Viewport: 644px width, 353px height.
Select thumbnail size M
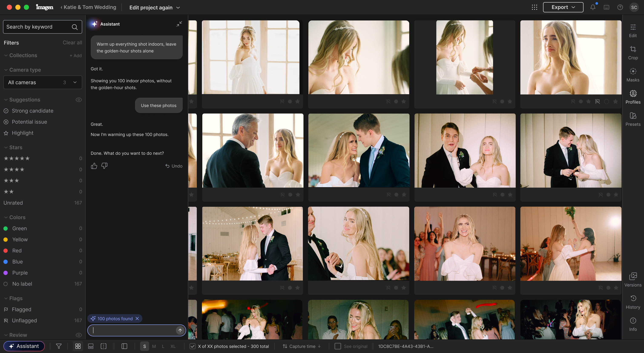(154, 346)
